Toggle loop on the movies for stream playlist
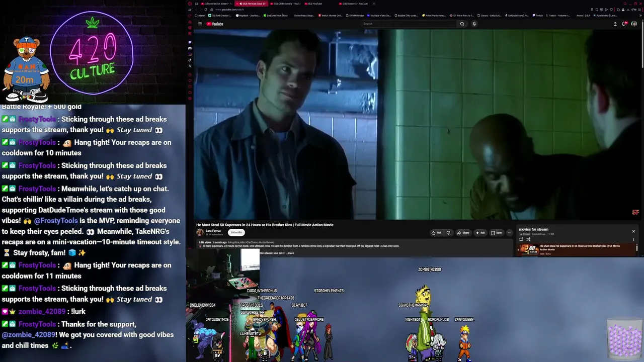Image resolution: width=644 pixels, height=362 pixels. 521,239
